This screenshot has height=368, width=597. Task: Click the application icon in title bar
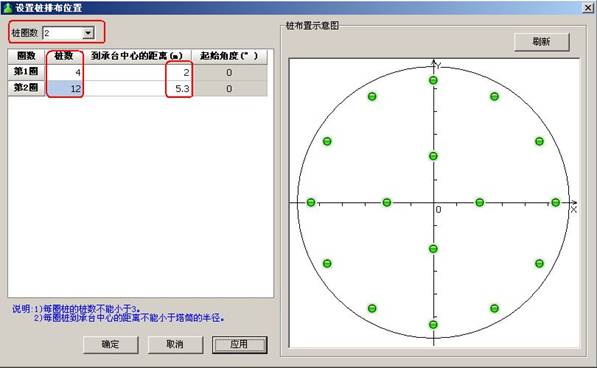8,8
